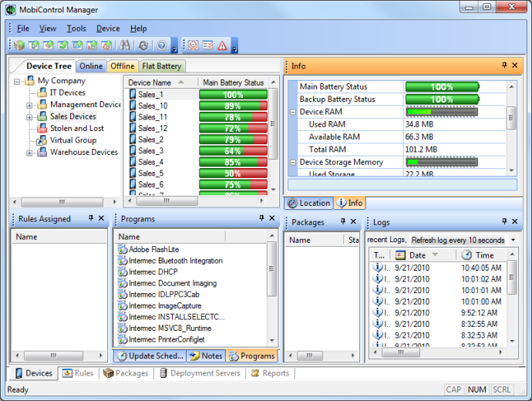Screen dimensions: 532x401
Task: Collapse the Device RAM section
Action: click(x=293, y=112)
